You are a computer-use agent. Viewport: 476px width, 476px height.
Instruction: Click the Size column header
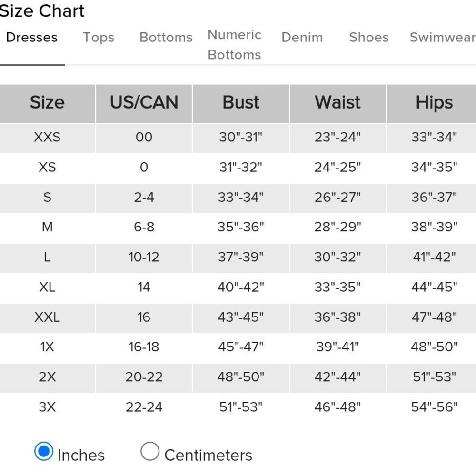coord(47,102)
